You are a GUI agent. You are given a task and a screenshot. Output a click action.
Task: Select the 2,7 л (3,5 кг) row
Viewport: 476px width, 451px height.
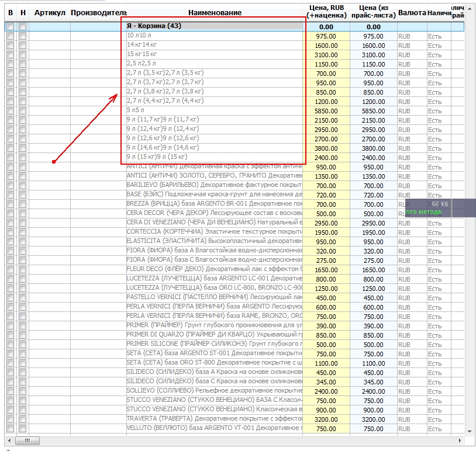coord(234,74)
